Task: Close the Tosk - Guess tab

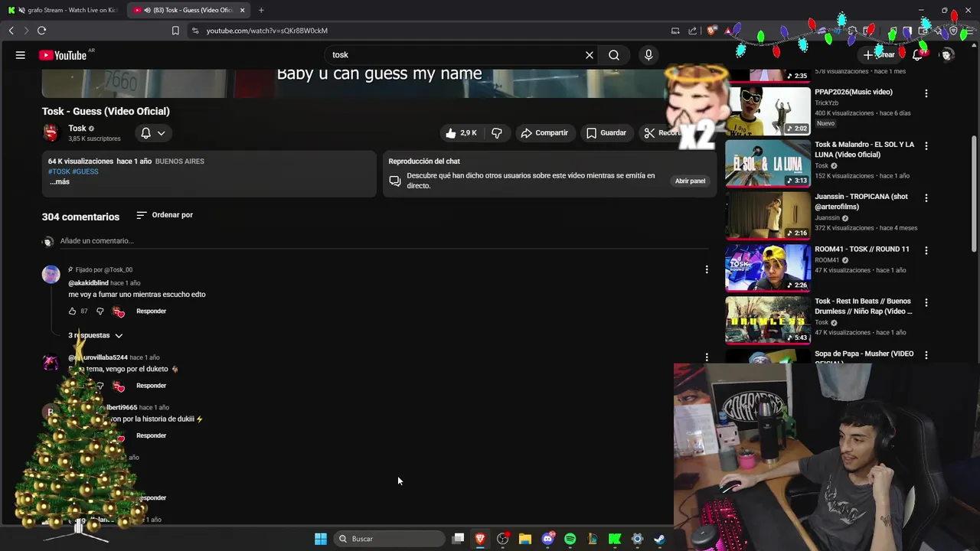Action: pyautogui.click(x=243, y=10)
